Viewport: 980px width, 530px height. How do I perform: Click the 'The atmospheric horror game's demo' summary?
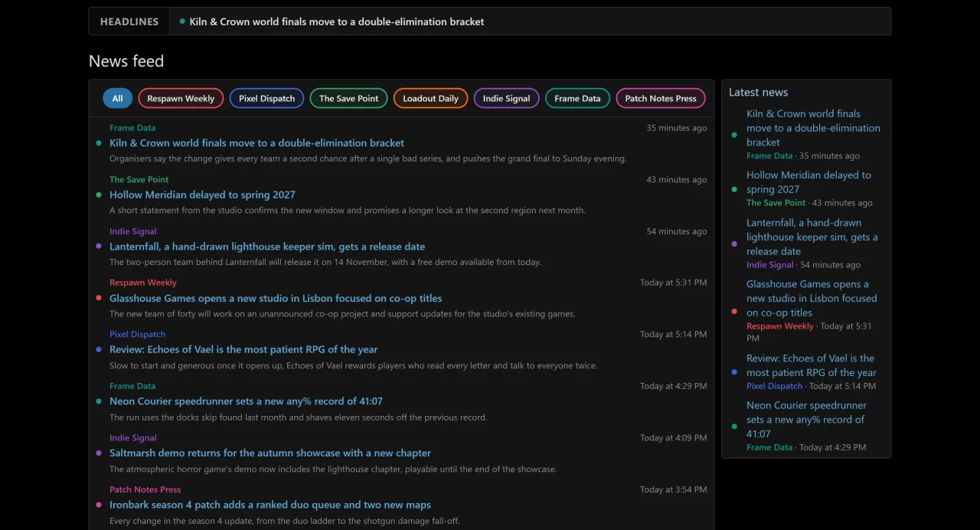(x=332, y=469)
